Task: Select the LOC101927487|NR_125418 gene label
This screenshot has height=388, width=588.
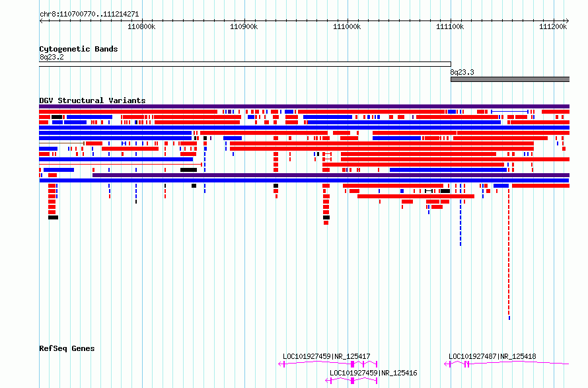Action: [x=492, y=356]
